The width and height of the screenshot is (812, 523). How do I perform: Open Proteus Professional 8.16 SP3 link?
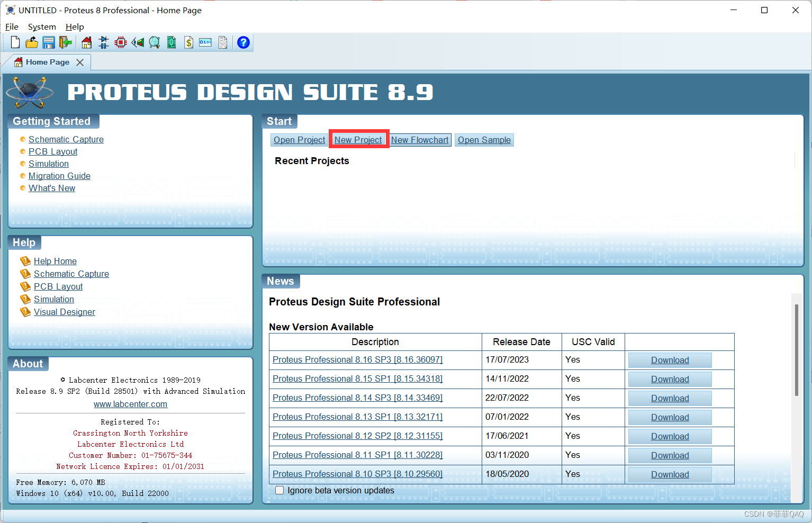[x=358, y=359]
